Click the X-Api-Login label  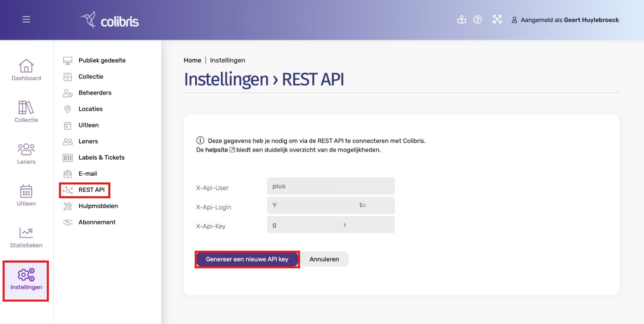(x=214, y=207)
